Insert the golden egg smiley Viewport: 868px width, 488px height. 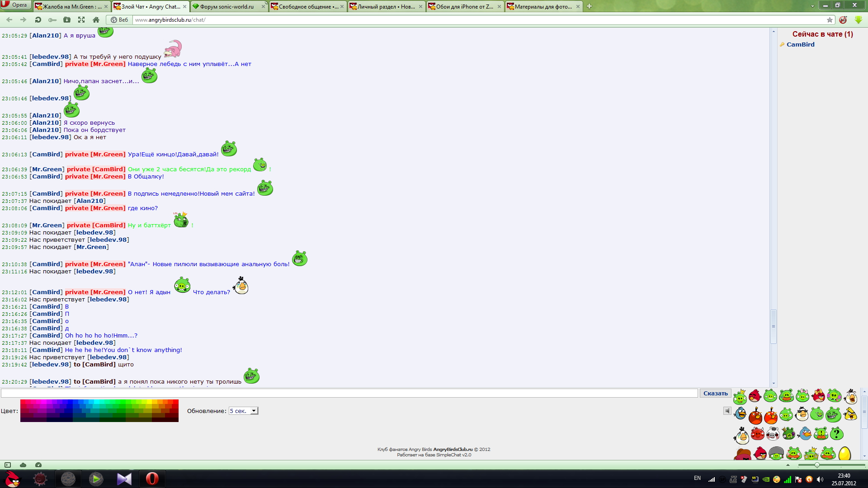pyautogui.click(x=844, y=453)
